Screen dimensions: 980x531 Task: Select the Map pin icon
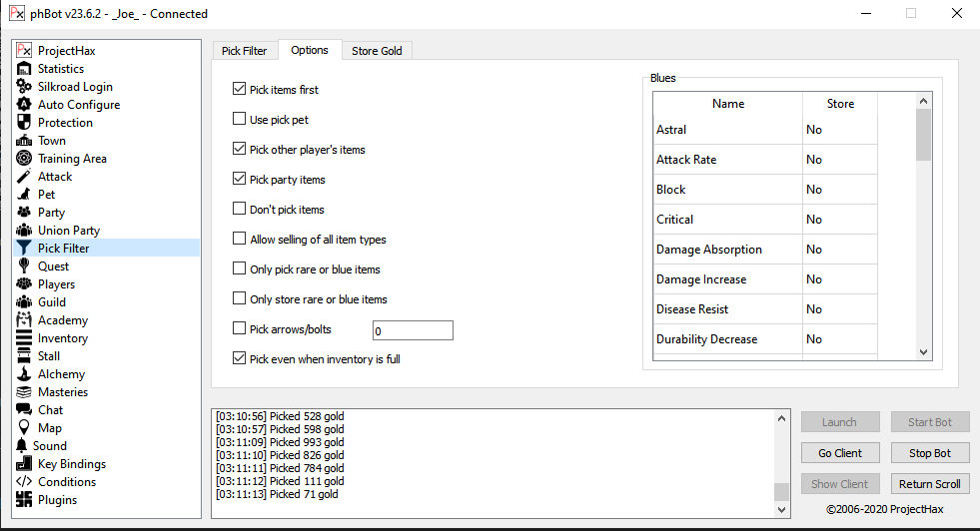pos(24,428)
